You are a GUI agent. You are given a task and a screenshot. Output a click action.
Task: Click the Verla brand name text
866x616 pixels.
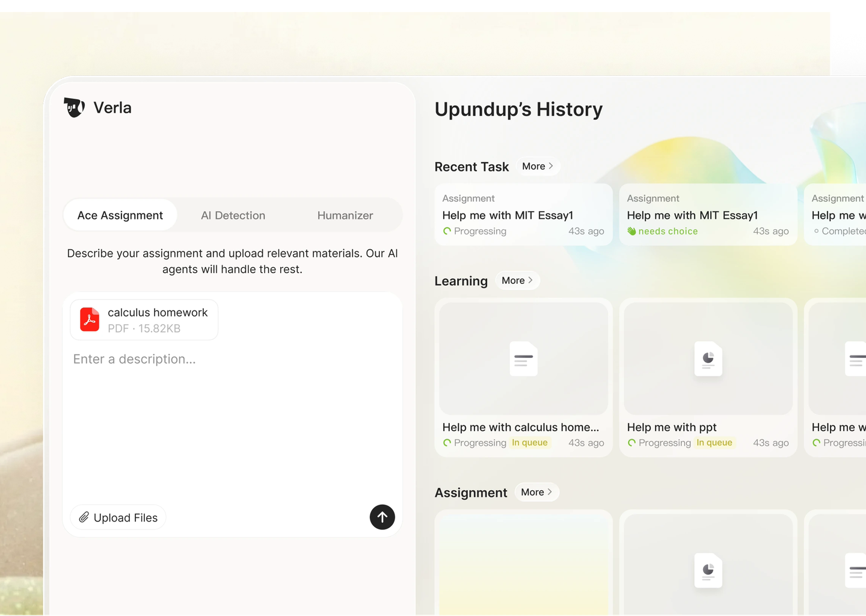point(112,108)
